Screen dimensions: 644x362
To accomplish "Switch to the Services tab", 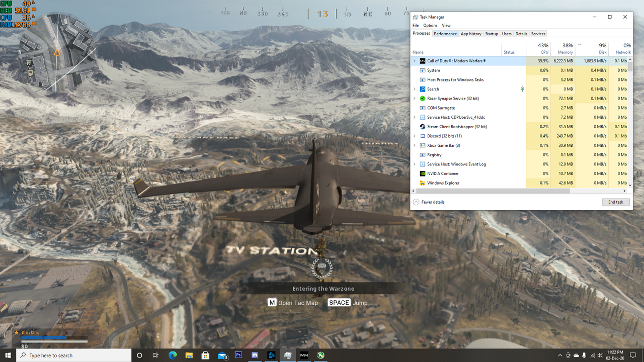I will 538,34.
